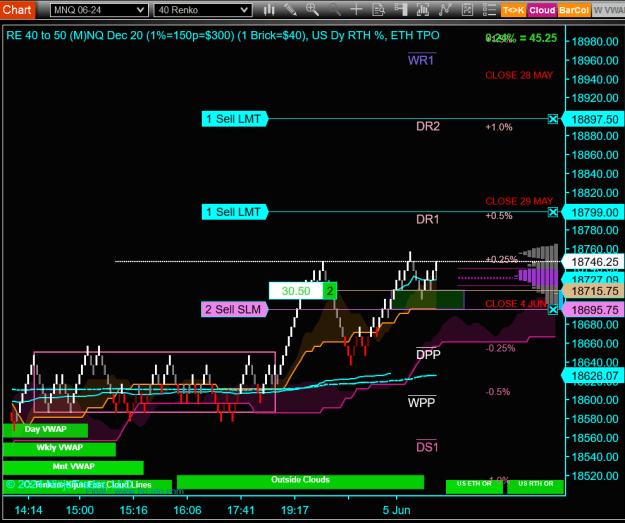Click the 5 Jun date on time axis
The image size is (625, 523).
(x=396, y=510)
